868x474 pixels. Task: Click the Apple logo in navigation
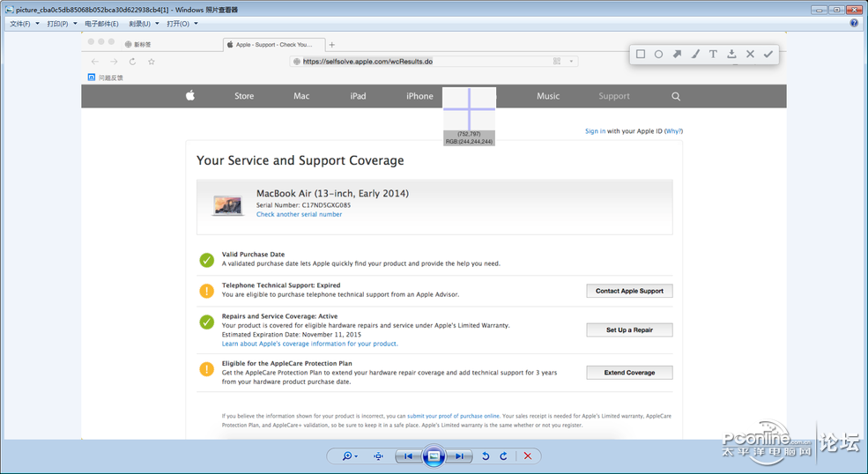point(190,95)
